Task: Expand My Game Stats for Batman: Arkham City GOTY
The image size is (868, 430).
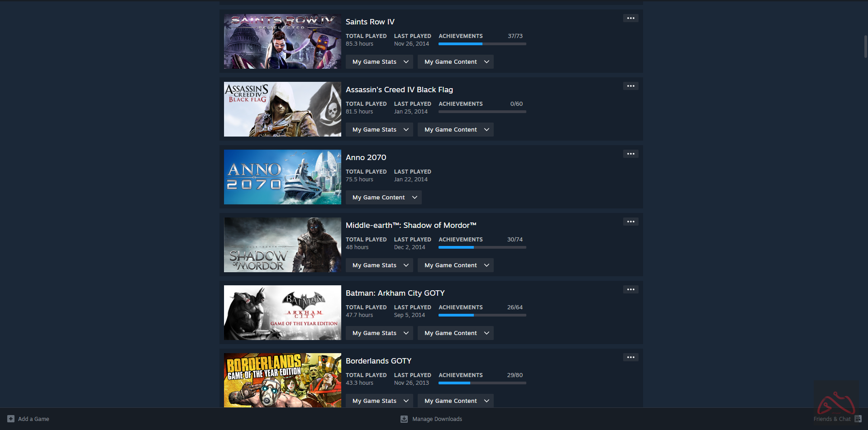Action: pos(379,333)
